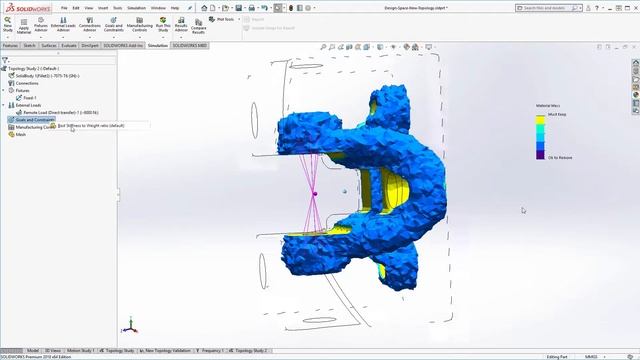Viewport: 640px width, 360px height.
Task: Click the user login icon
Action: point(588,8)
